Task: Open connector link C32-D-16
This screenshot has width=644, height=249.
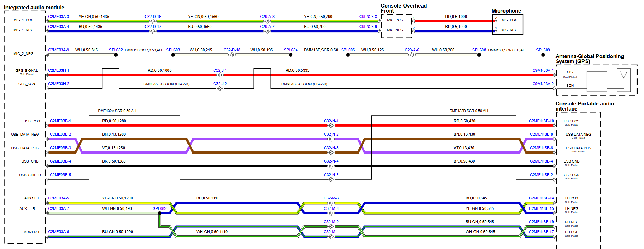Action: pos(153,17)
